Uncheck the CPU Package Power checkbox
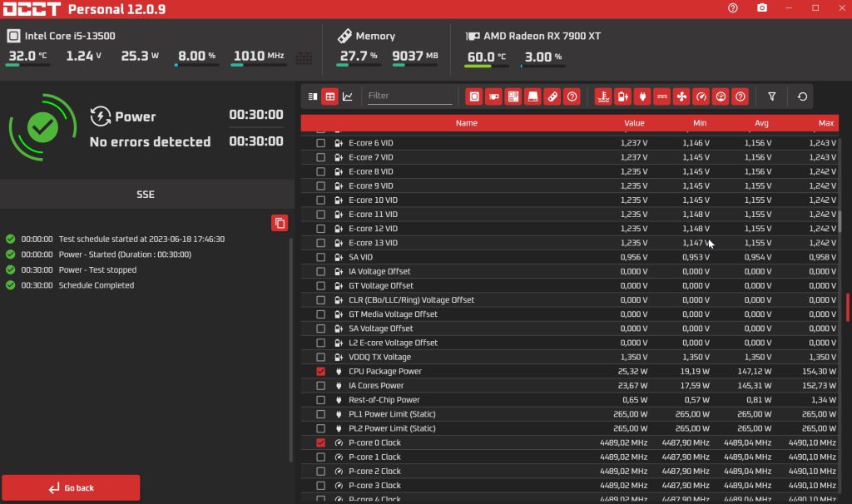Viewport: 852px width, 504px height. pyautogui.click(x=320, y=372)
